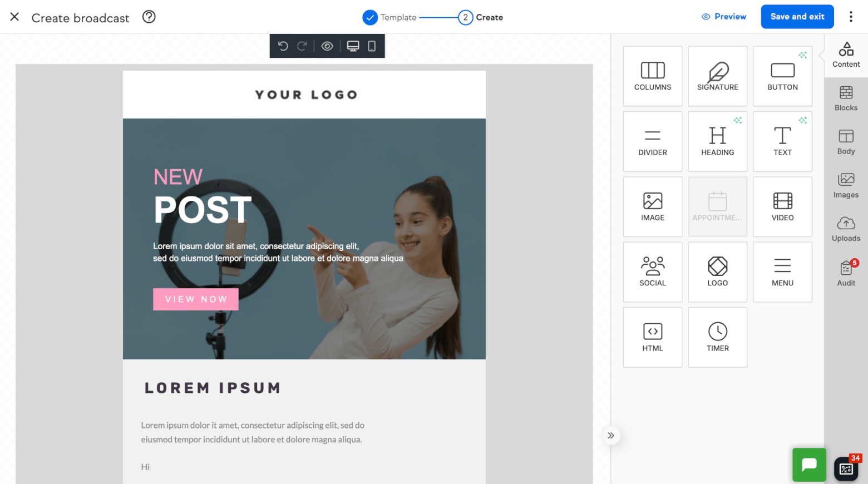Image resolution: width=868 pixels, height=484 pixels.
Task: Select the Signature content element
Action: tap(717, 76)
